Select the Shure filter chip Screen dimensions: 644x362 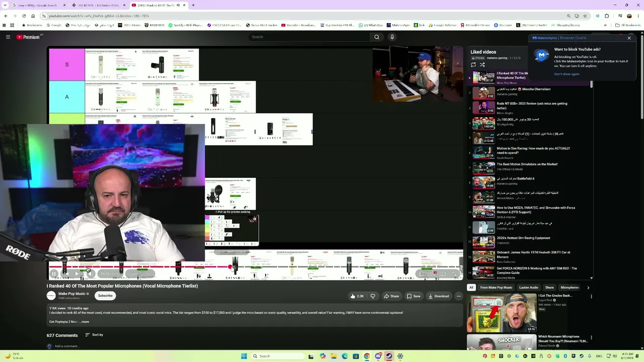[549, 288]
